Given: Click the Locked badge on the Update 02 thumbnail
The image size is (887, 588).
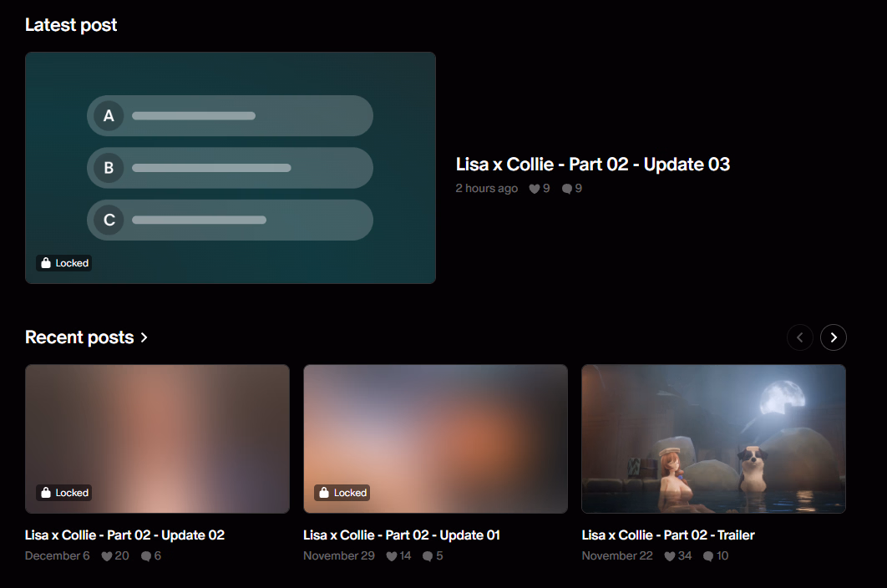Looking at the screenshot, I should pyautogui.click(x=64, y=493).
